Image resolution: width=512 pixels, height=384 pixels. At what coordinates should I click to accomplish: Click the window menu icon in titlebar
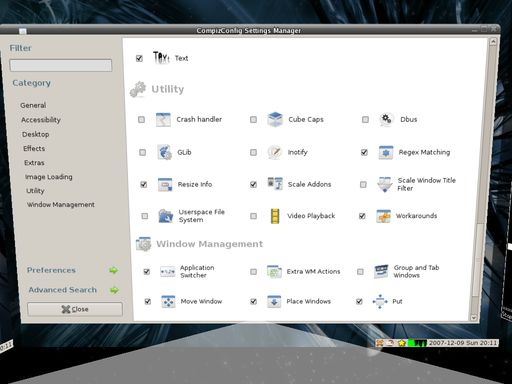coord(22,31)
